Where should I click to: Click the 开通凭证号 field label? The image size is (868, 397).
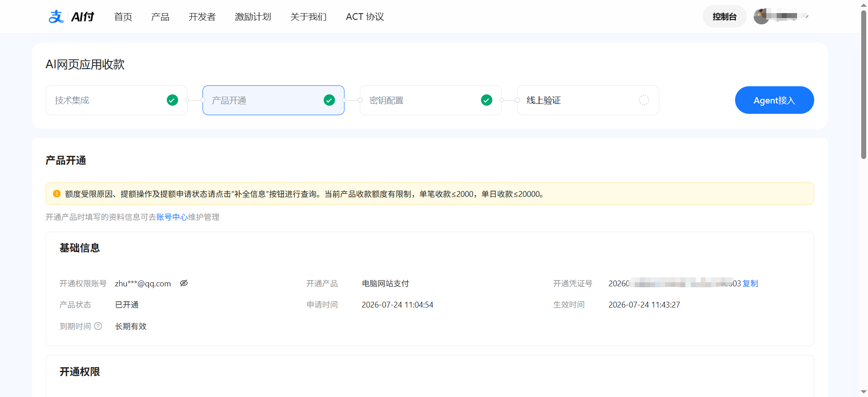[573, 284]
